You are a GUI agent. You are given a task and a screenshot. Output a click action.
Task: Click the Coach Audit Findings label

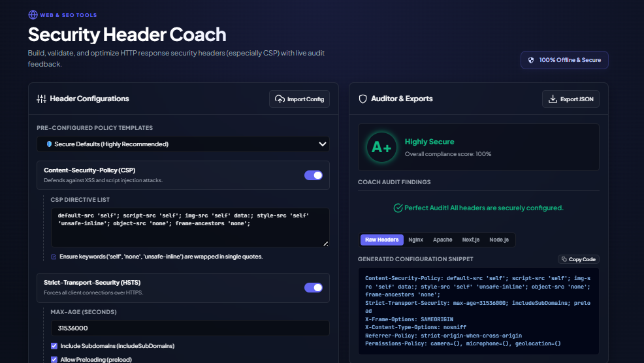coord(394,182)
